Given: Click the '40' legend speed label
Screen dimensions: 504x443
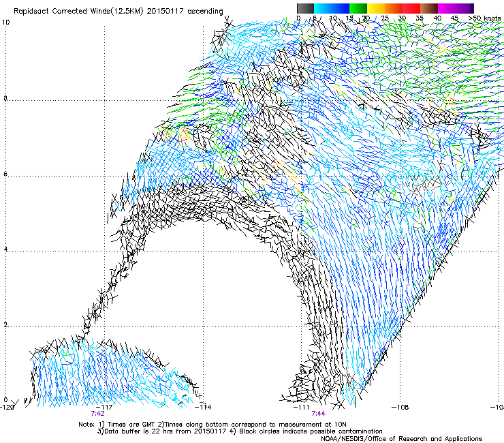Looking at the screenshot, I should (x=437, y=18).
